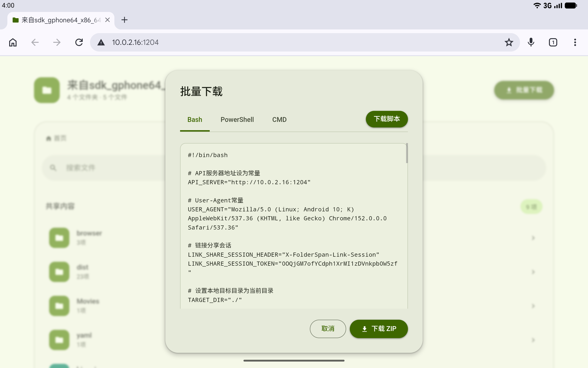Open the tab switcher showing 1

point(553,42)
